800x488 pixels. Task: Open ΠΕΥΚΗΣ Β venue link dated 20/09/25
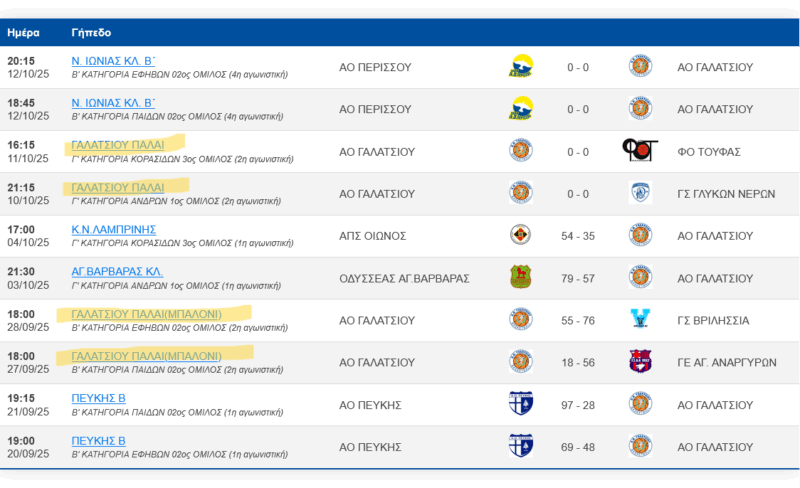point(98,440)
